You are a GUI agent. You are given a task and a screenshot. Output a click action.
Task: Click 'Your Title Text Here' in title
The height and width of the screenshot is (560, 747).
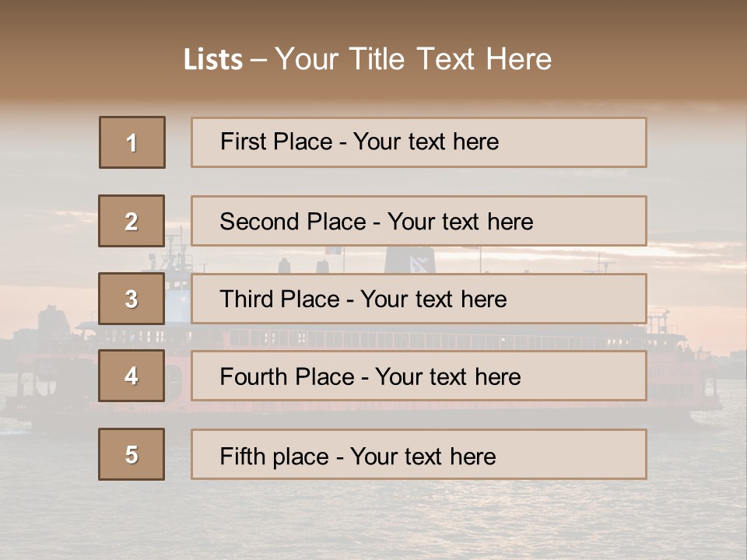[x=413, y=59]
